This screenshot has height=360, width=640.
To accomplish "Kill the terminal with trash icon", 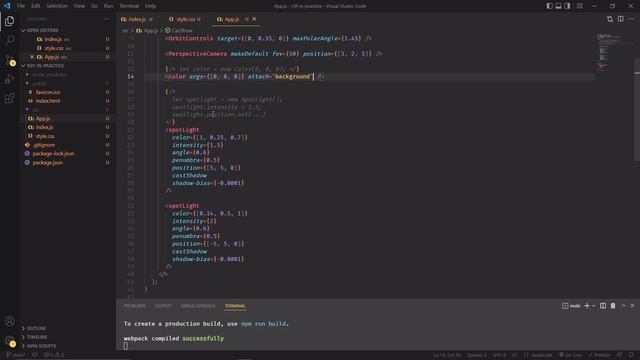I will [613, 306].
